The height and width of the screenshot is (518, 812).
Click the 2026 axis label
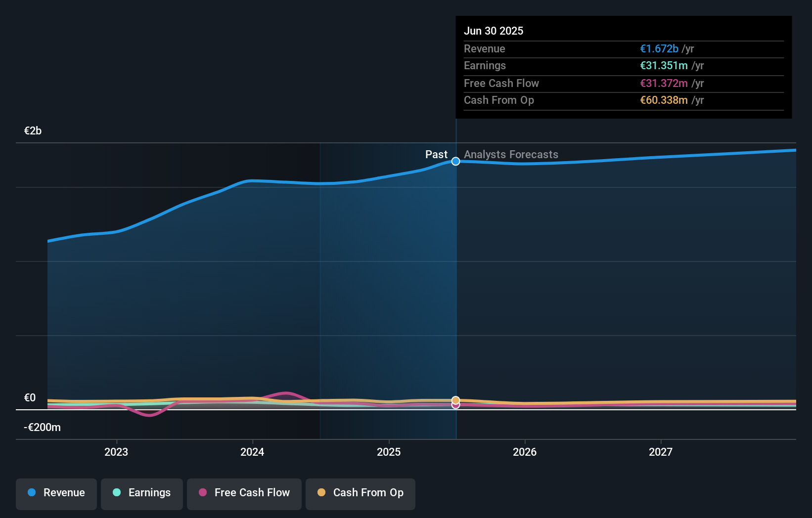[x=525, y=451]
